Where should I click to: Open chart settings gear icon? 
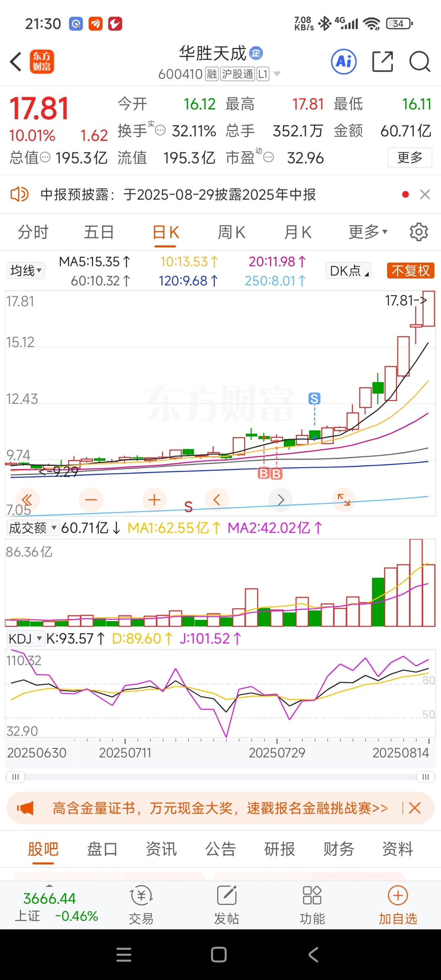(419, 232)
